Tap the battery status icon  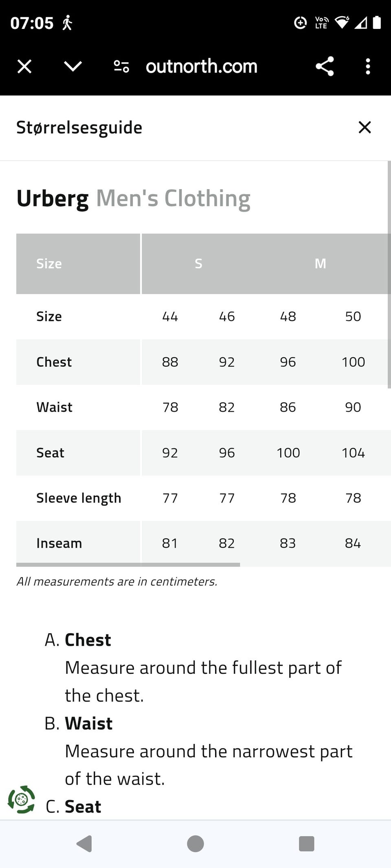tap(377, 23)
